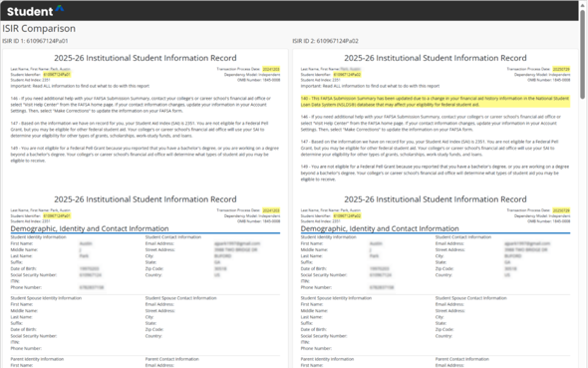Viewport: 588px width, 368px height.
Task: Click highlighted Student Identifier in top-left record
Action: [57, 75]
